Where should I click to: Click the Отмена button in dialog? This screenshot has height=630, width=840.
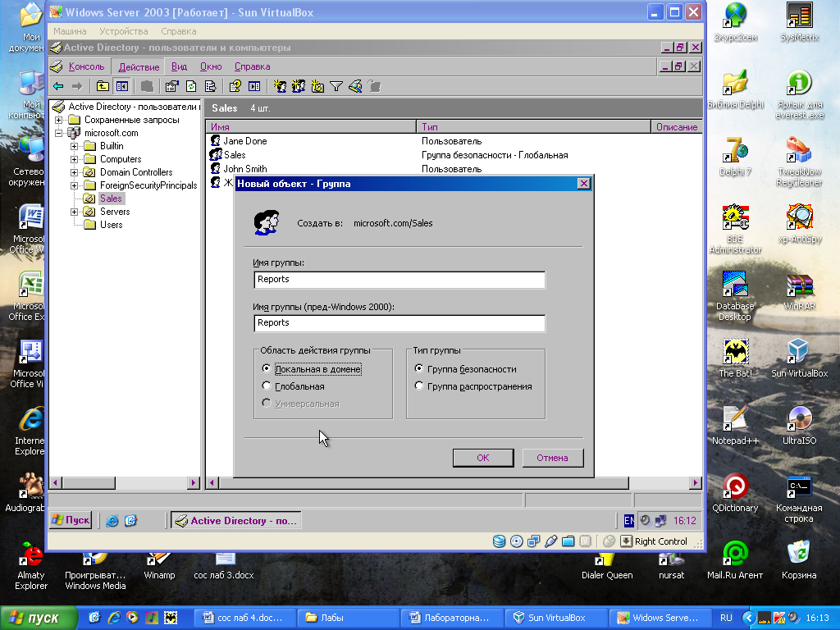pyautogui.click(x=552, y=458)
